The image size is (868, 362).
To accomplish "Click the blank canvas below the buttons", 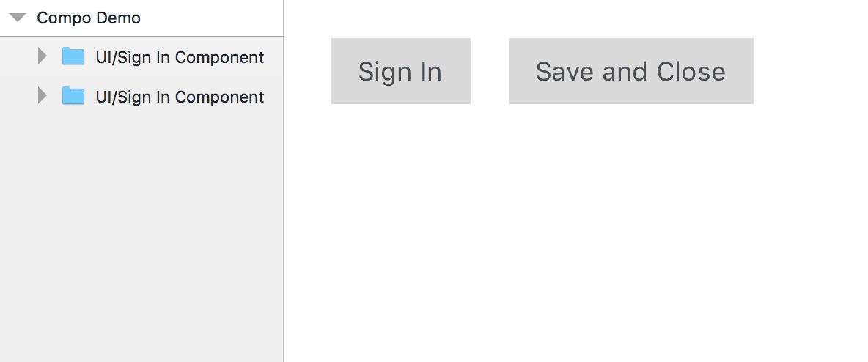I will click(575, 232).
